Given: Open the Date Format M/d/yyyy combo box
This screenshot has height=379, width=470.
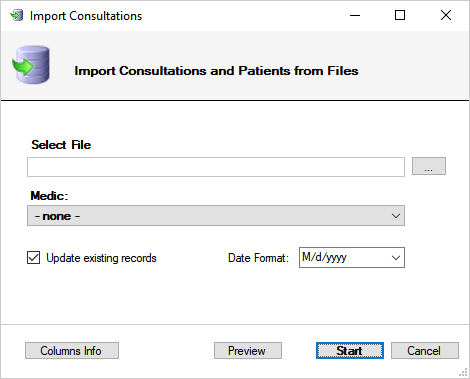Looking at the screenshot, I should click(x=352, y=257).
